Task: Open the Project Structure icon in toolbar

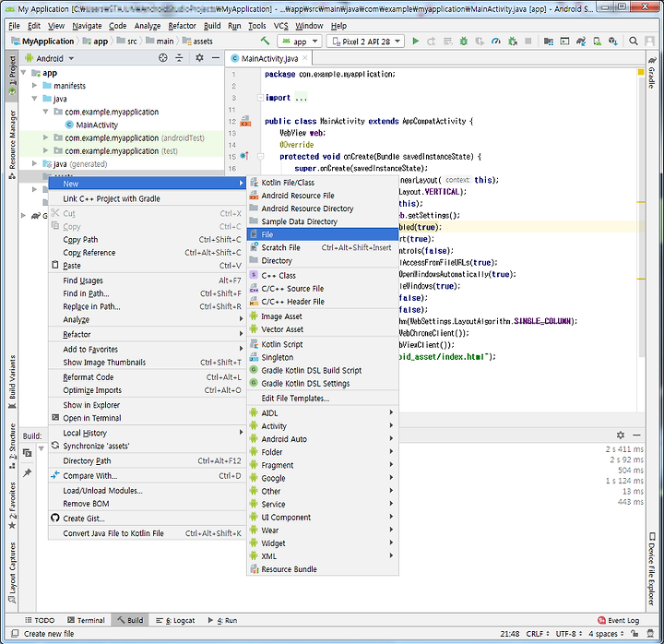Action: click(x=549, y=42)
